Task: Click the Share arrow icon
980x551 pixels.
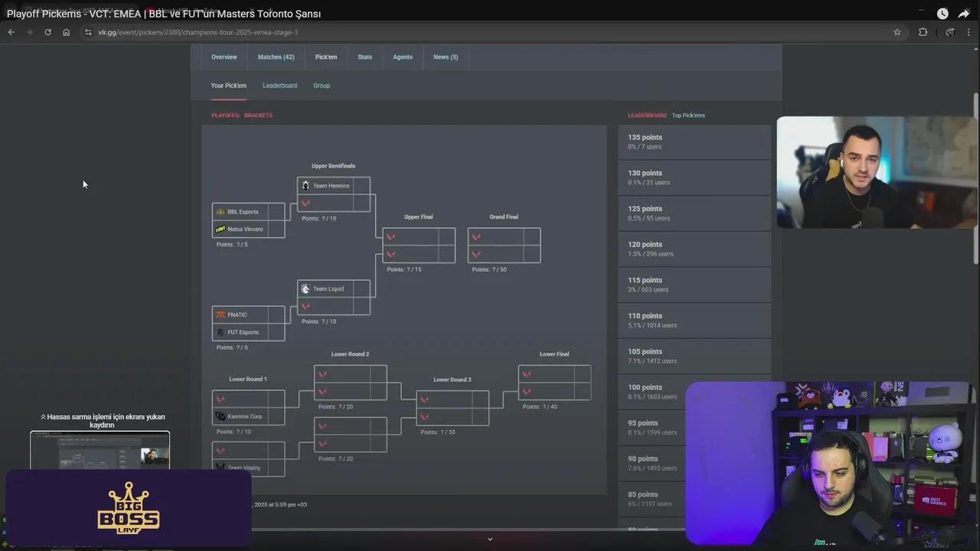Action: click(x=964, y=14)
